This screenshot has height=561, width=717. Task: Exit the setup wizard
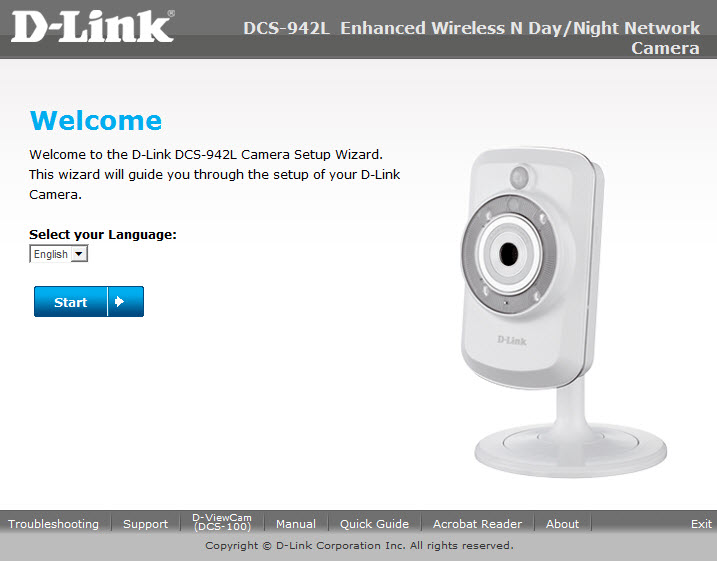[x=701, y=524]
